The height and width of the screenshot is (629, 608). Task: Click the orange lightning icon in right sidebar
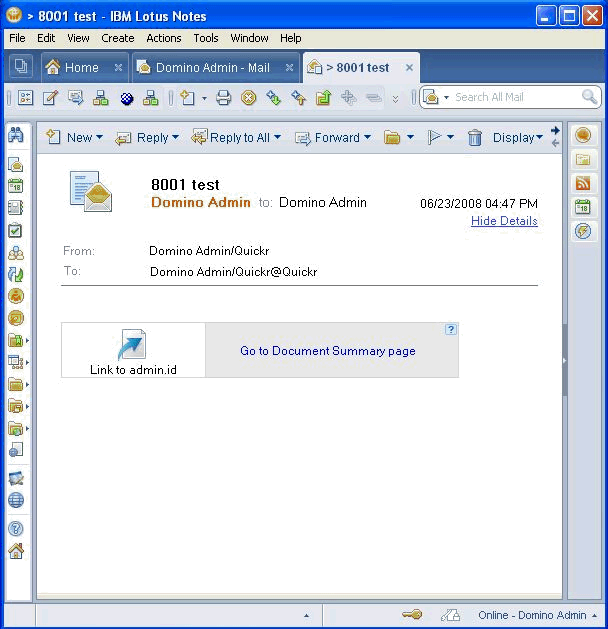coord(583,231)
